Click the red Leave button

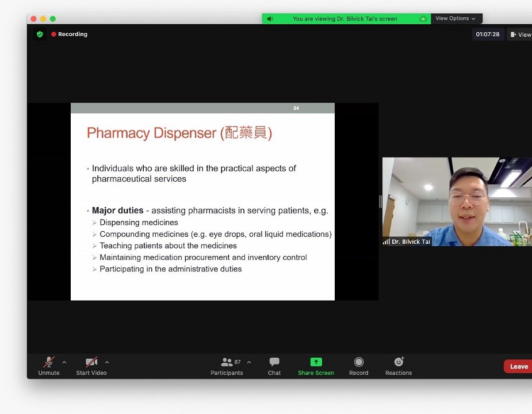pos(518,366)
